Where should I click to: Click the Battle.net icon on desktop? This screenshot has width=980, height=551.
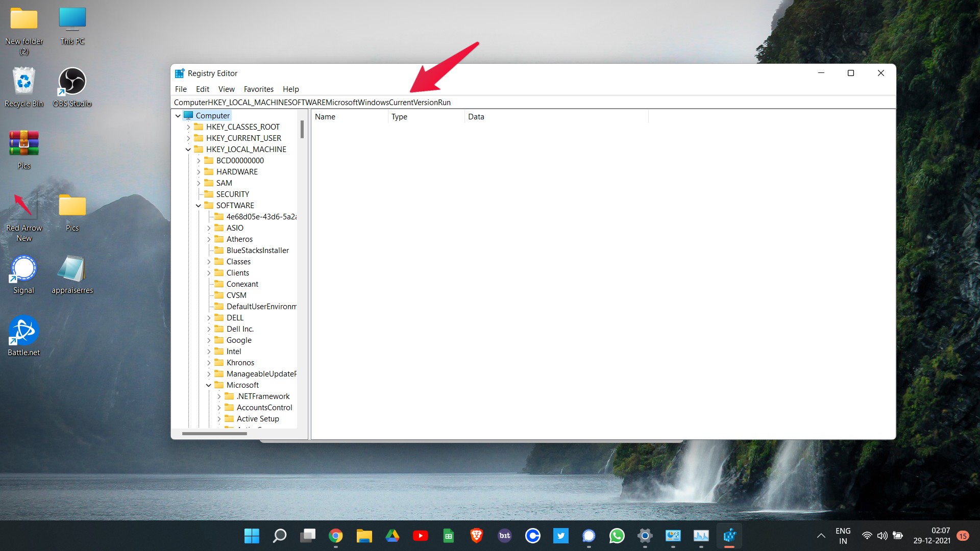click(x=23, y=332)
